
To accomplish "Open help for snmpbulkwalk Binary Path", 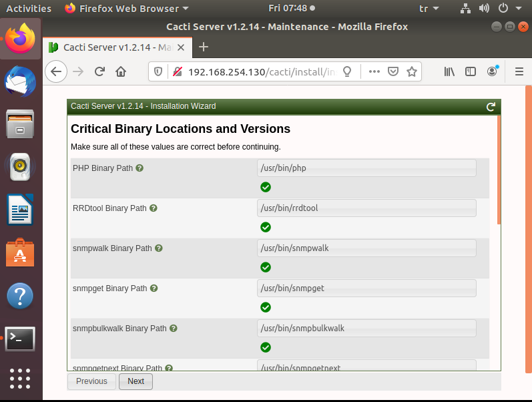I will pos(174,329).
